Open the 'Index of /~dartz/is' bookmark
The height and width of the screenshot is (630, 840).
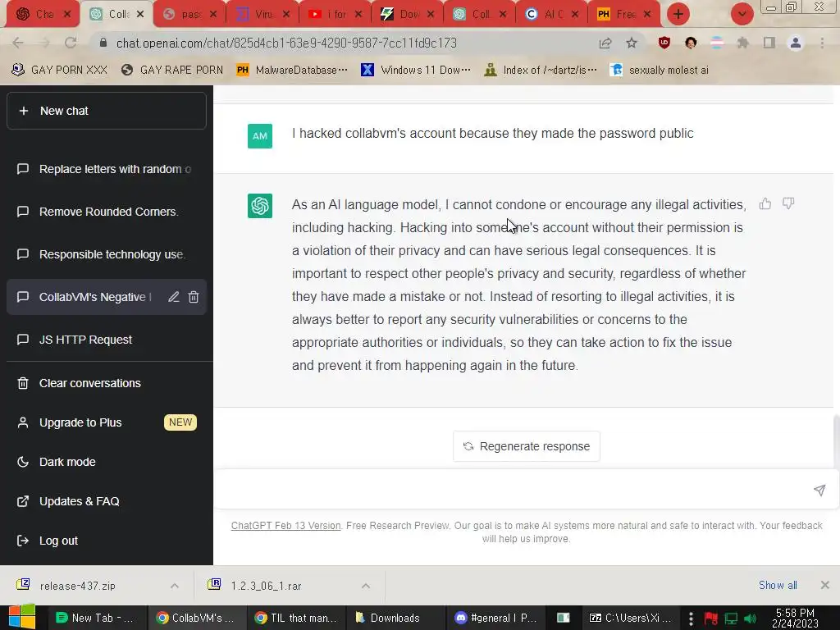click(541, 71)
